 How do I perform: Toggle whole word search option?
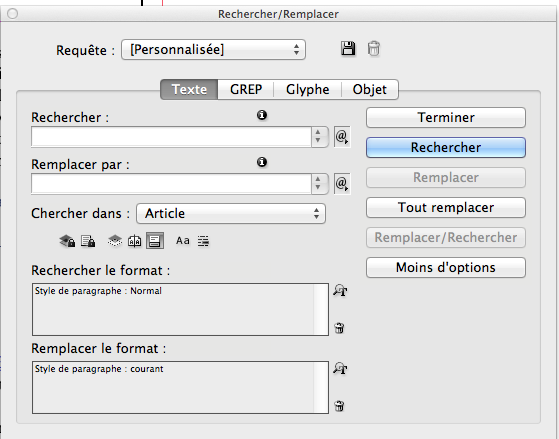point(203,241)
